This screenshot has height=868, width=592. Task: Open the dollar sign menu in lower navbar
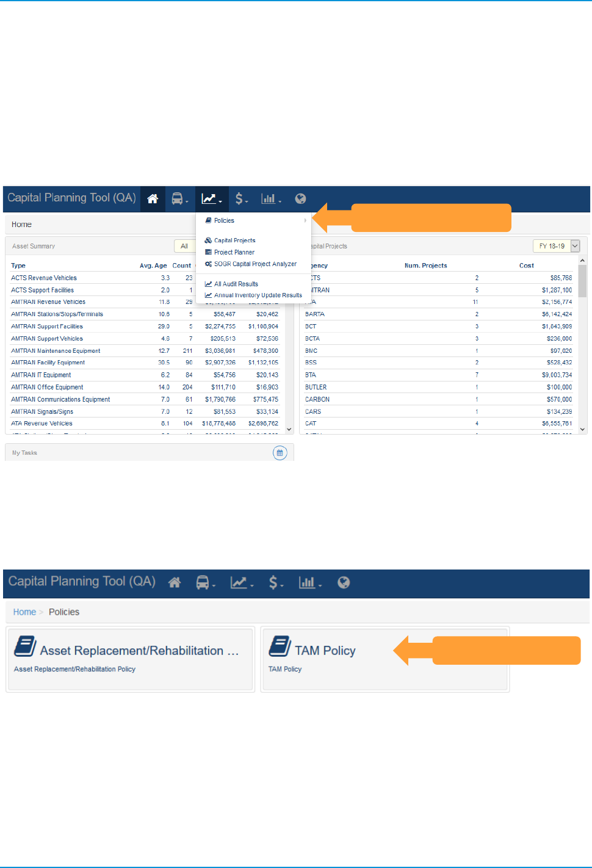coord(276,583)
